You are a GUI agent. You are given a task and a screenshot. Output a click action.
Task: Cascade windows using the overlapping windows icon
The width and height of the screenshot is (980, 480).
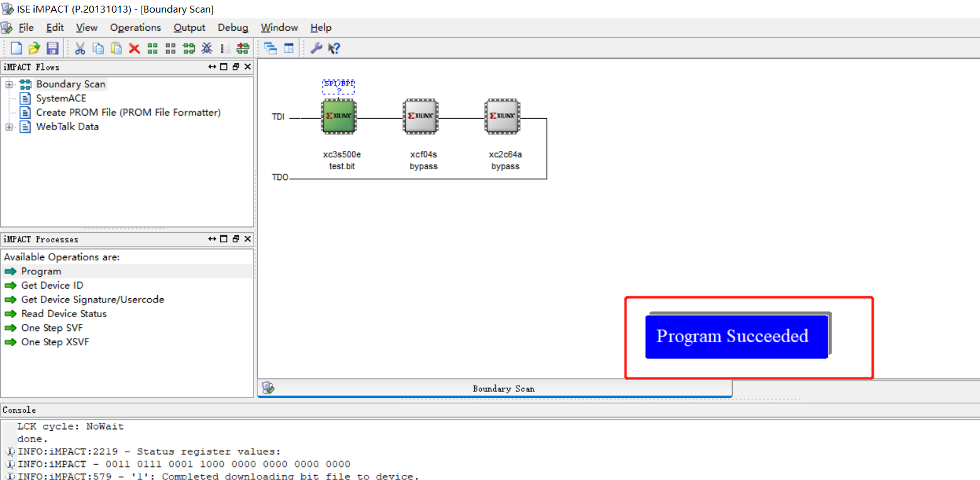pyautogui.click(x=270, y=48)
